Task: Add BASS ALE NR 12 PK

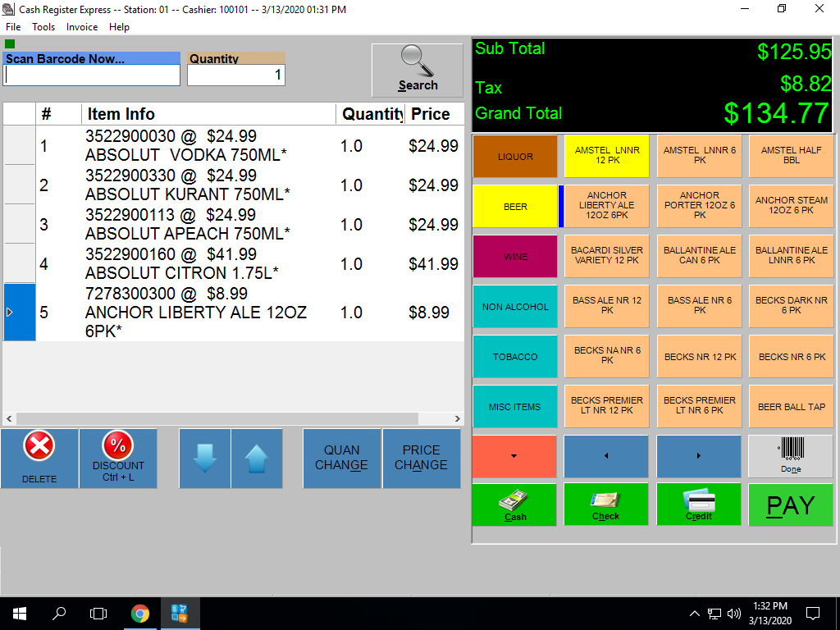Action: point(607,306)
